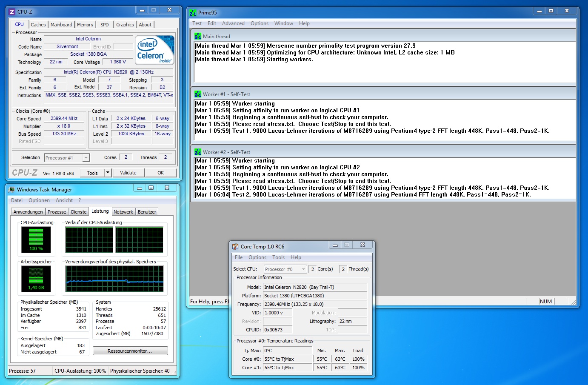The image size is (588, 385).
Task: Click the Specification field Celeron N2820
Action: pos(109,72)
